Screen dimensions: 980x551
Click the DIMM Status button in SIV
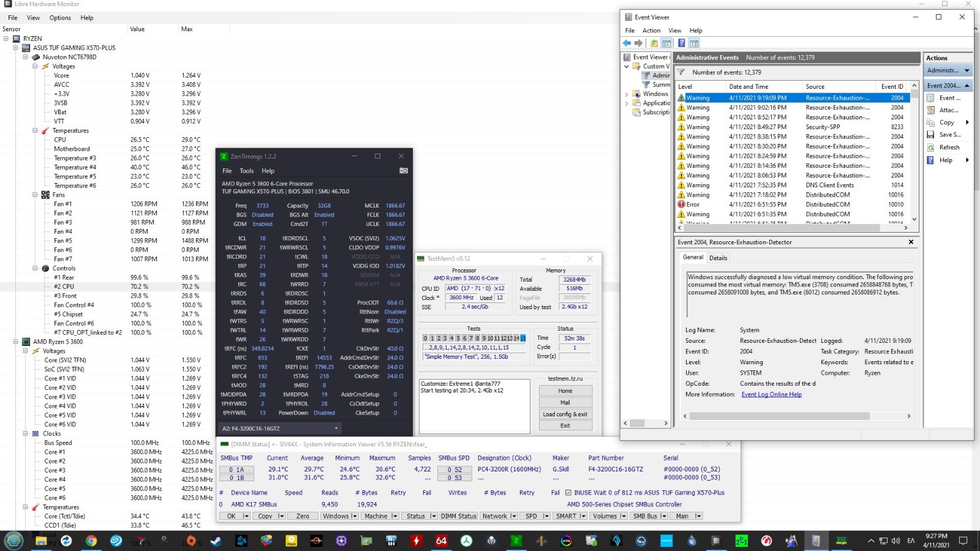click(458, 516)
